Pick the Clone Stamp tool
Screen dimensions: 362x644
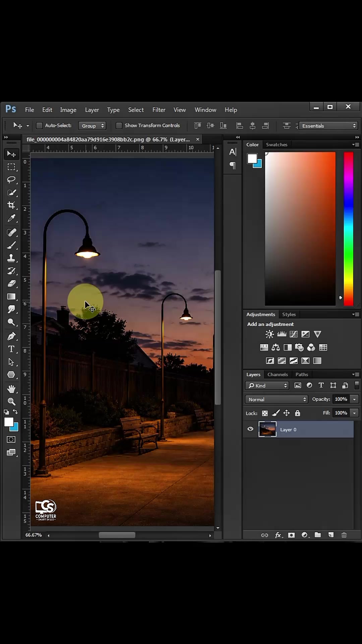11,258
